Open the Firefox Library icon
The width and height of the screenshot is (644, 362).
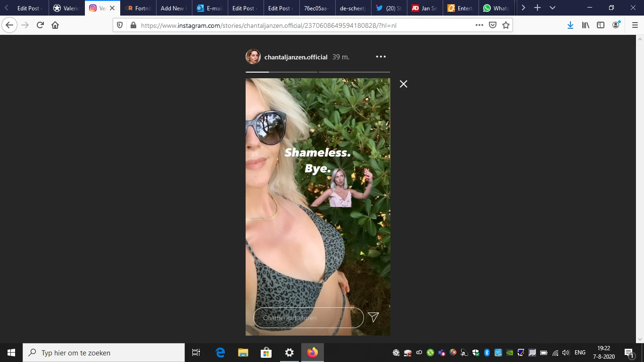point(586,25)
